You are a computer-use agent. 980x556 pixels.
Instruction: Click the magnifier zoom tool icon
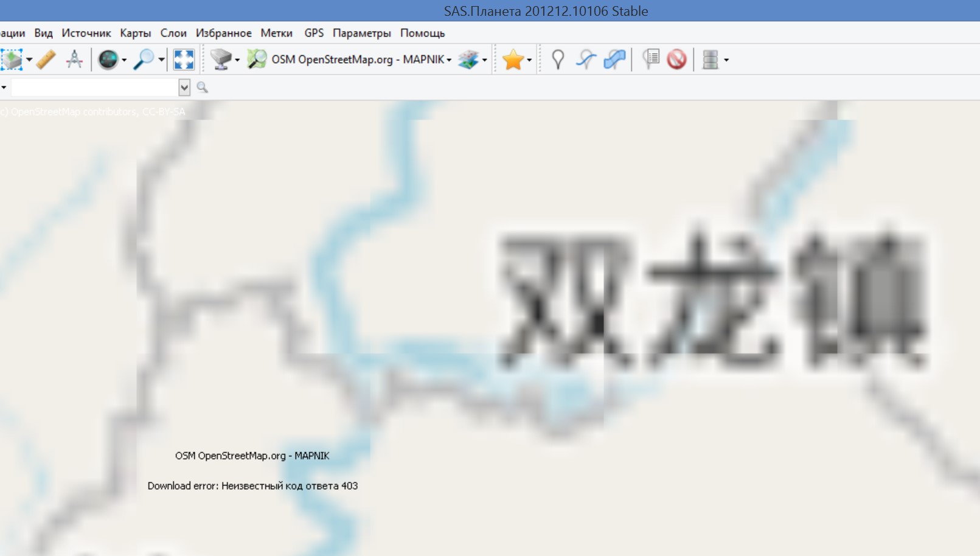(144, 60)
